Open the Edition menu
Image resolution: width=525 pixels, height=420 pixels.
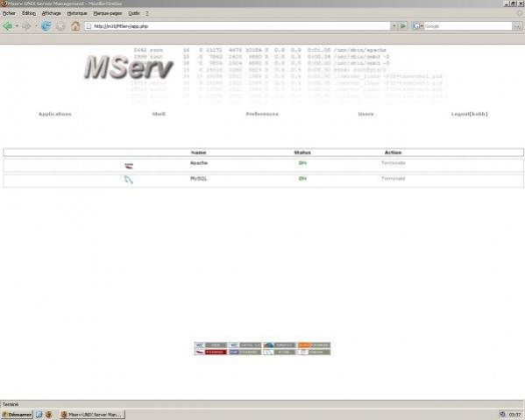point(29,13)
